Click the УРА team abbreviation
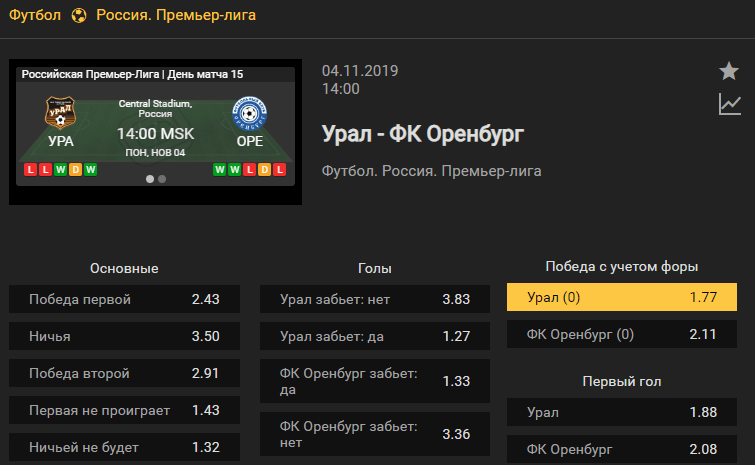755x465 pixels. (x=61, y=141)
